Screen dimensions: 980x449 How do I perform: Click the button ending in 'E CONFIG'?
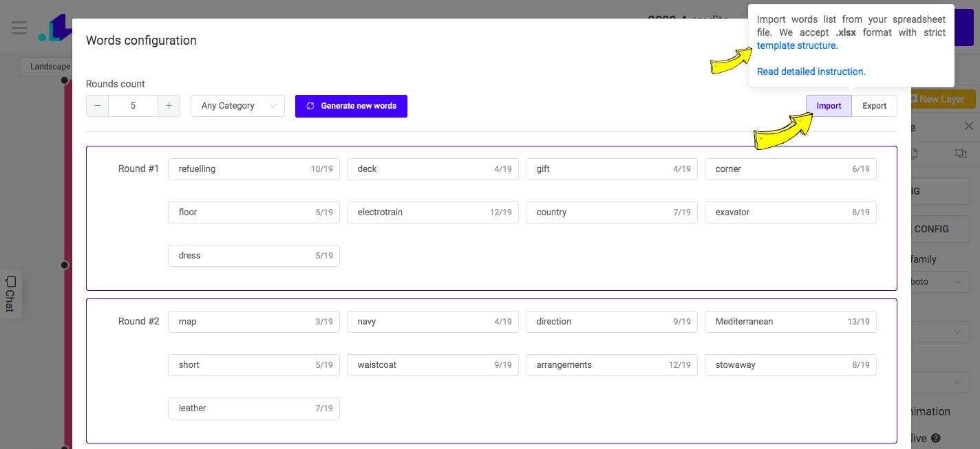[940, 229]
